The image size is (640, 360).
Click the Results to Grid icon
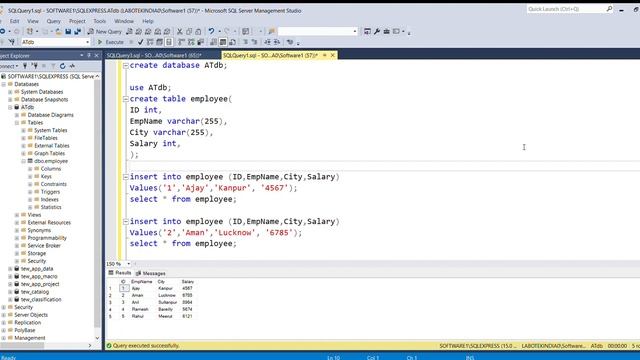click(x=223, y=42)
